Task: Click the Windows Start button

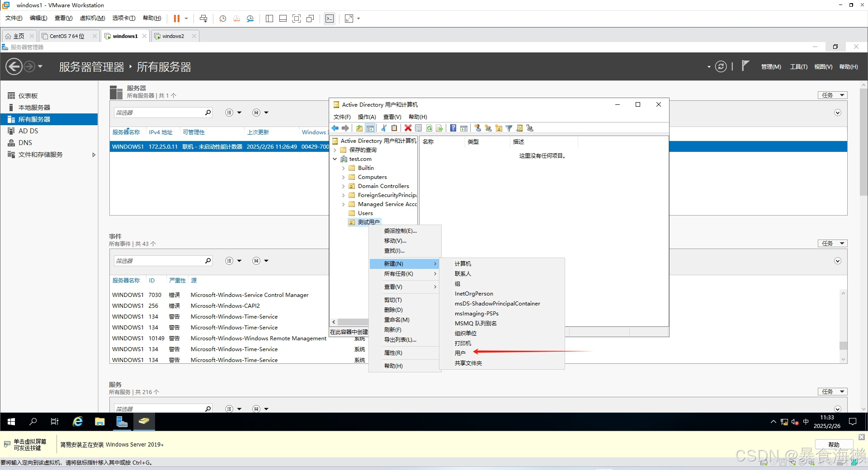Action: tap(11, 422)
